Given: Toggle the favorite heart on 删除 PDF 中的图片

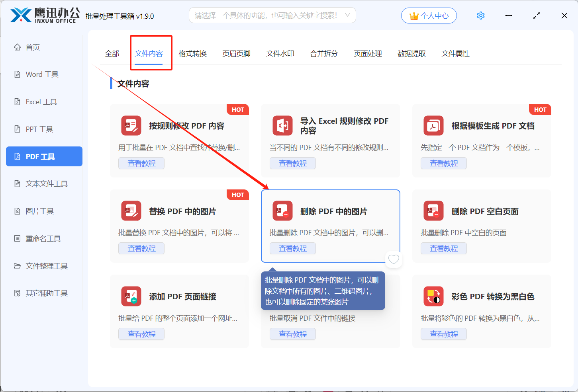Looking at the screenshot, I should (394, 259).
